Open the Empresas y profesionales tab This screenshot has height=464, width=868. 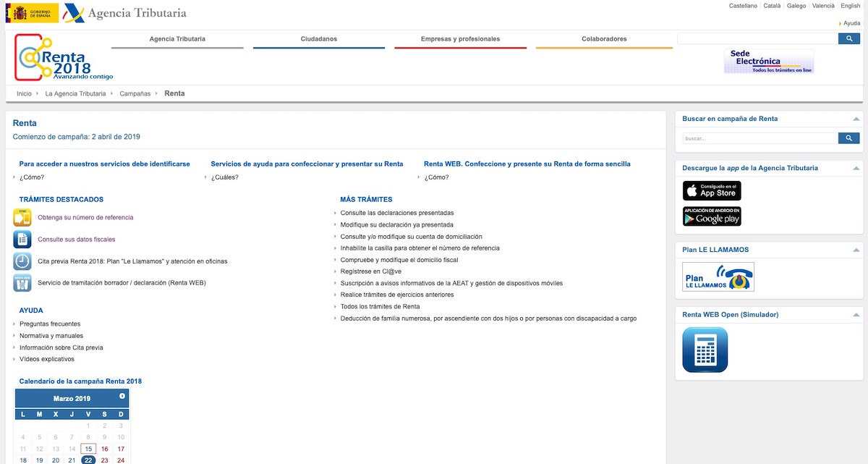460,39
